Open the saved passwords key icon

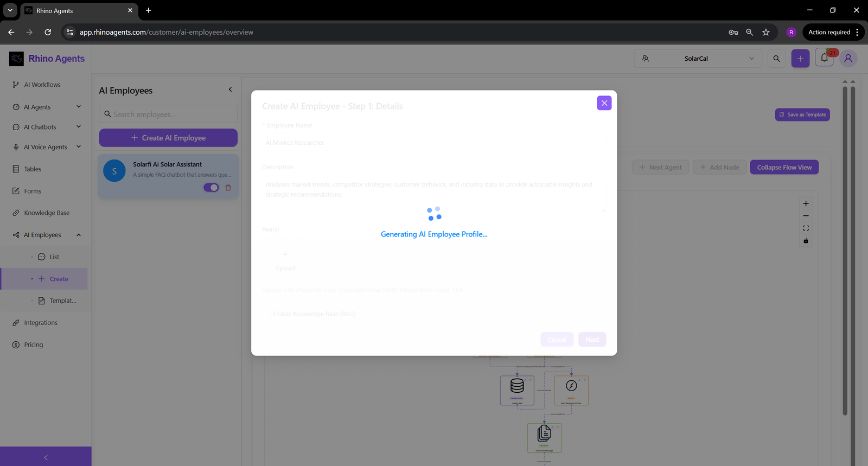point(733,32)
